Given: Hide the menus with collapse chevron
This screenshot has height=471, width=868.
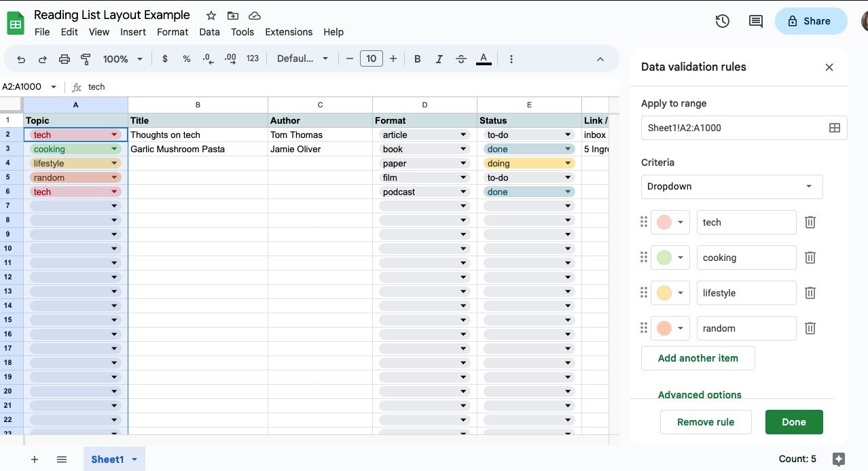Looking at the screenshot, I should tap(600, 59).
